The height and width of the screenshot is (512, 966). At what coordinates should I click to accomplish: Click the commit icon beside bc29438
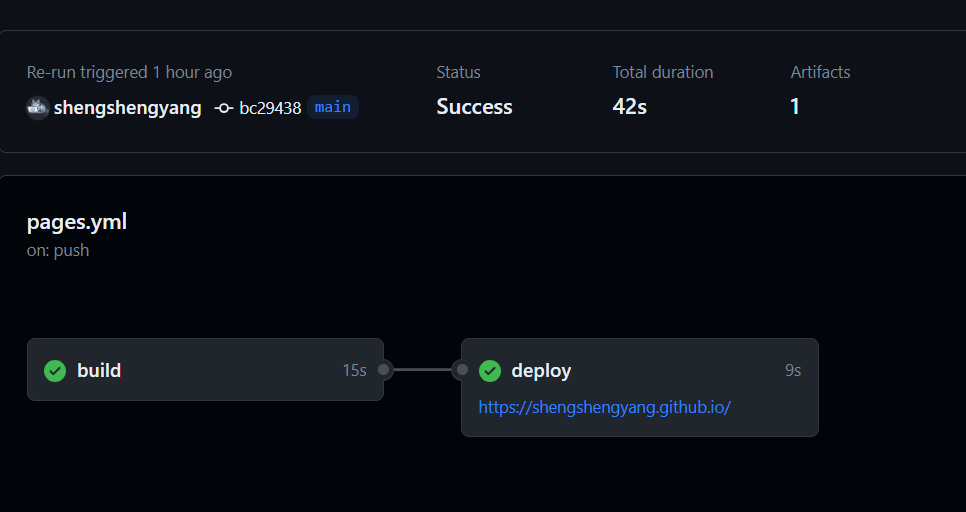(224, 108)
